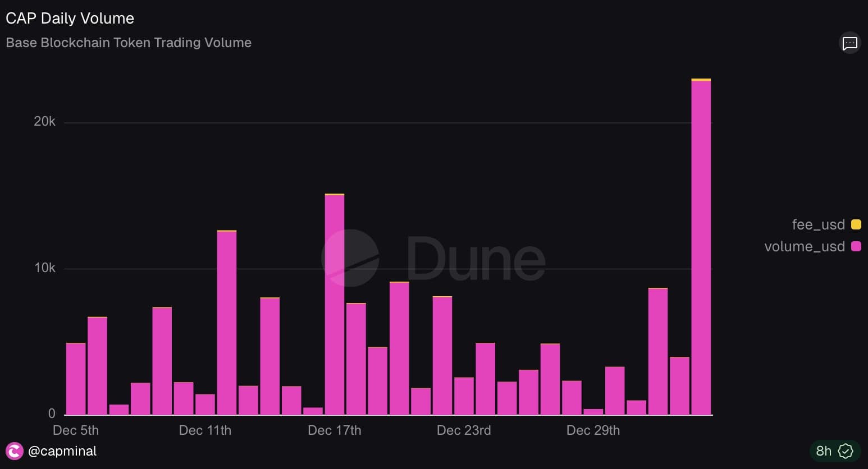The height and width of the screenshot is (469, 868).
Task: Toggle the volume_usd series in legend
Action: (x=804, y=246)
